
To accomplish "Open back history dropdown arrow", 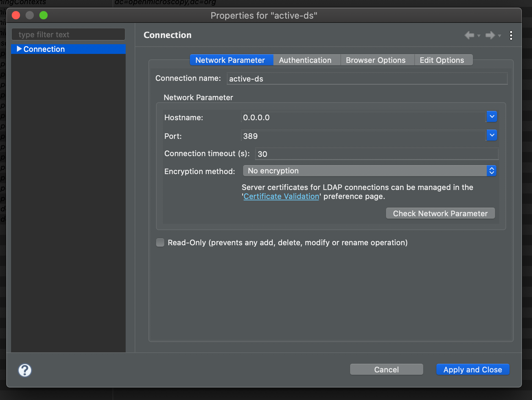I will [x=479, y=36].
